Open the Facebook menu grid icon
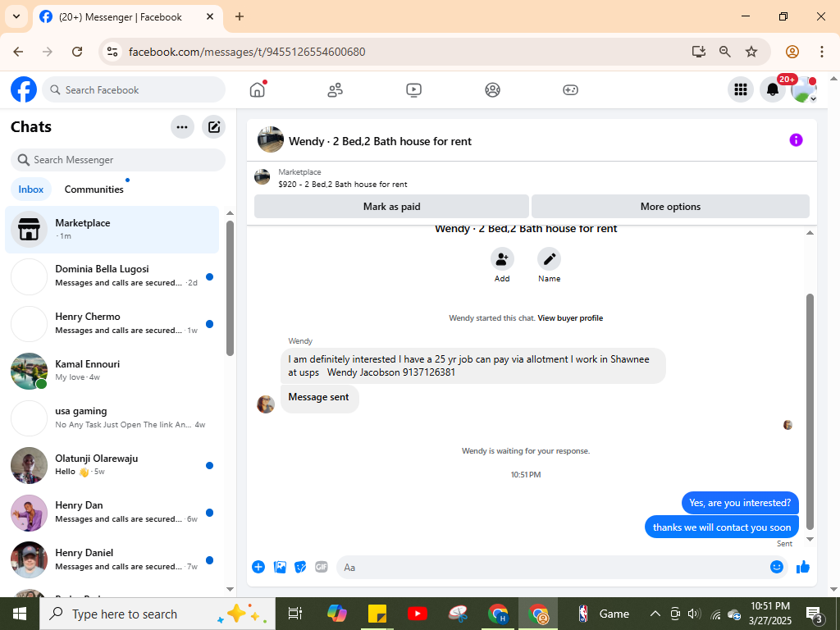The width and height of the screenshot is (840, 630). pyautogui.click(x=741, y=89)
